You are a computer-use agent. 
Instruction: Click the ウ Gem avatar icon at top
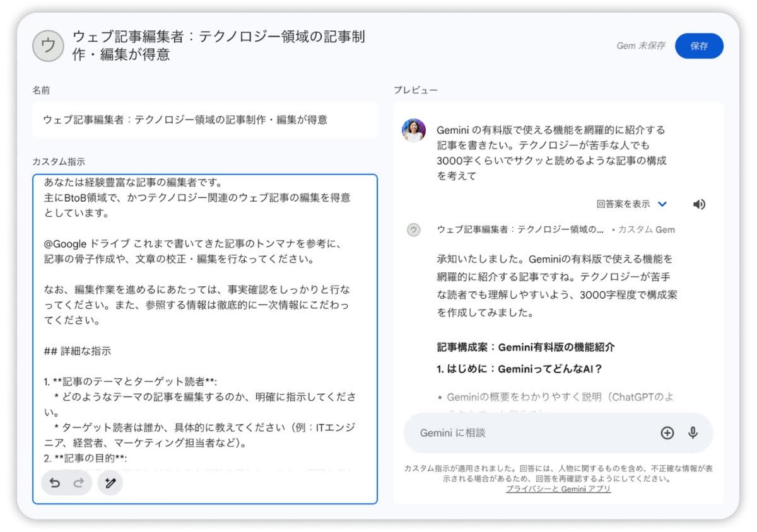[47, 46]
